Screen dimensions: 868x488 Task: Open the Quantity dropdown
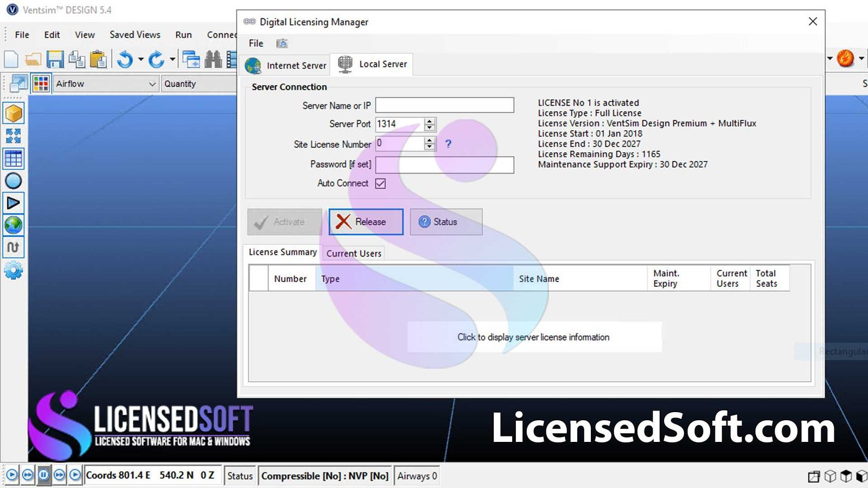point(199,84)
